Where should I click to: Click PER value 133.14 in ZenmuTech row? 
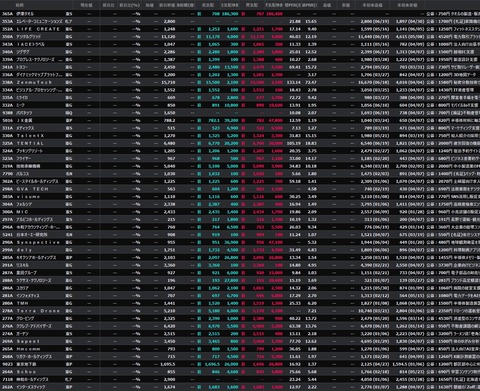click(294, 82)
